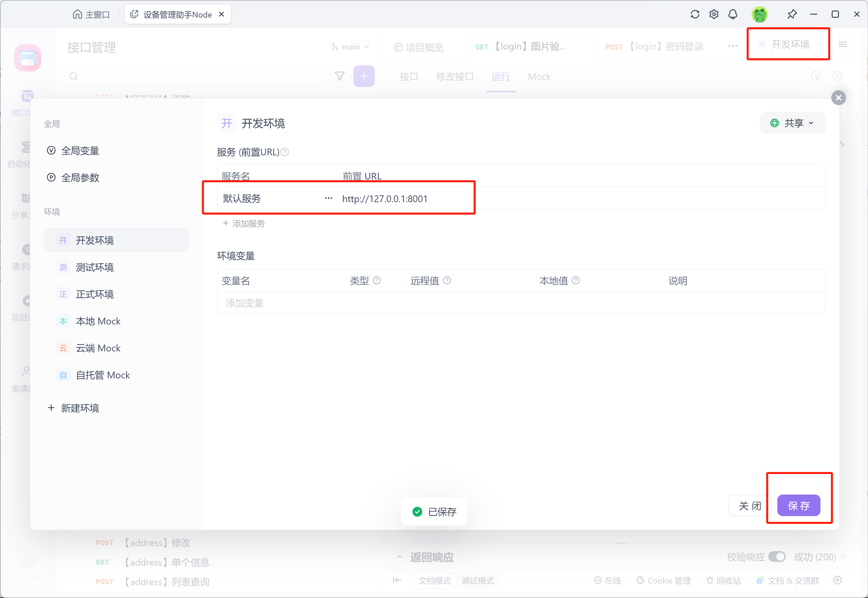Expand the 共享 dropdown
Viewport: 868px width, 598px height.
(x=792, y=123)
